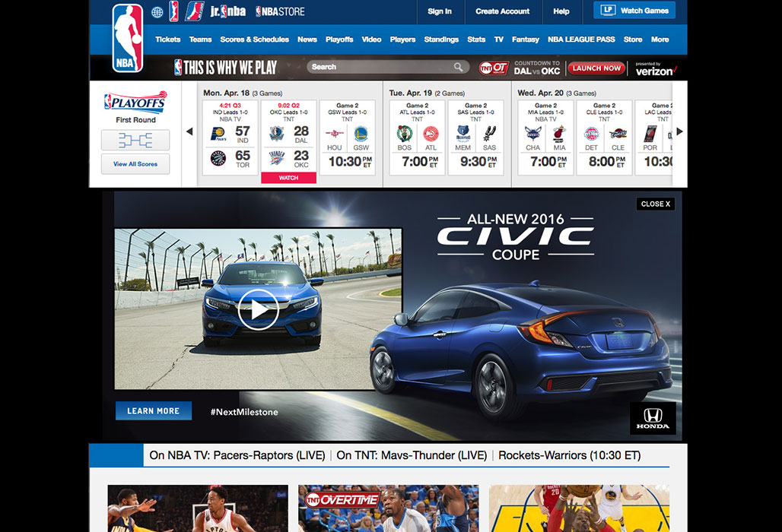782x532 pixels.
Task: Click the Toronto Raptors logo
Action: [218, 158]
